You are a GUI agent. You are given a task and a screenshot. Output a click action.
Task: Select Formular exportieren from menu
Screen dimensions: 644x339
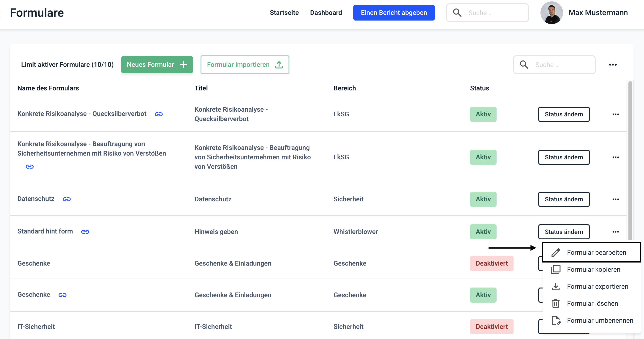(597, 286)
